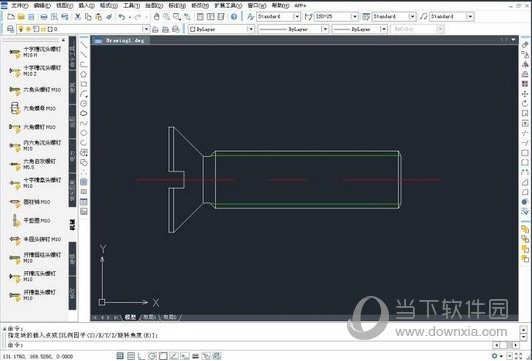Open the 视图 (View) menu
Viewport: 532px width, 361px height.
click(x=64, y=5)
